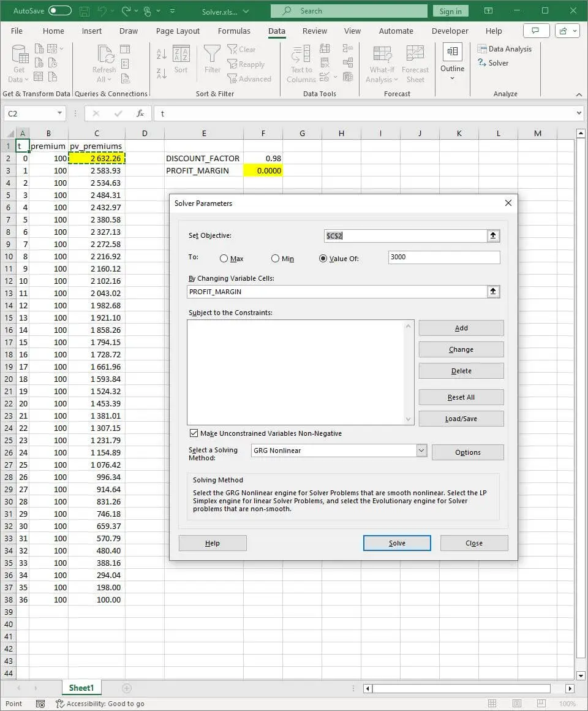Sort descending Z to A
The height and width of the screenshot is (711, 588).
161,73
